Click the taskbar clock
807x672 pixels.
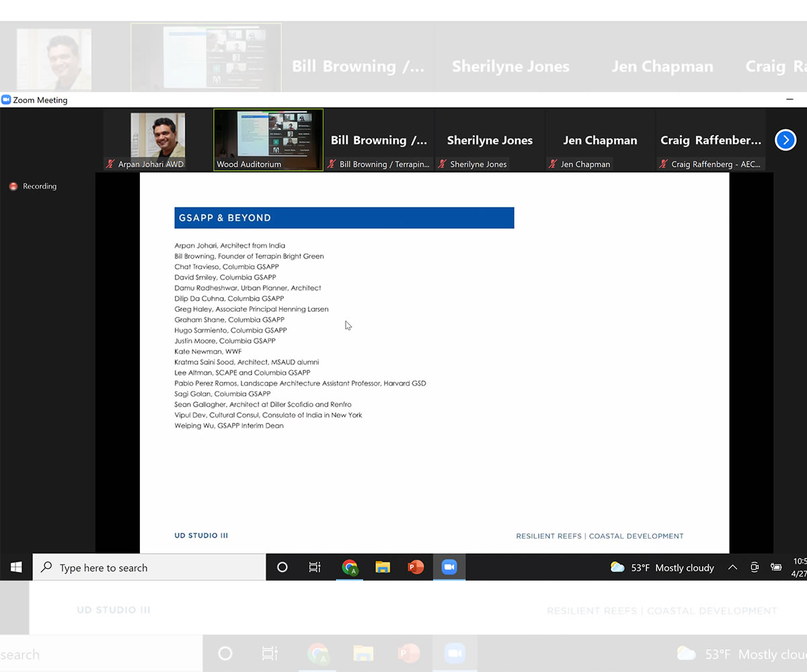pyautogui.click(x=799, y=567)
